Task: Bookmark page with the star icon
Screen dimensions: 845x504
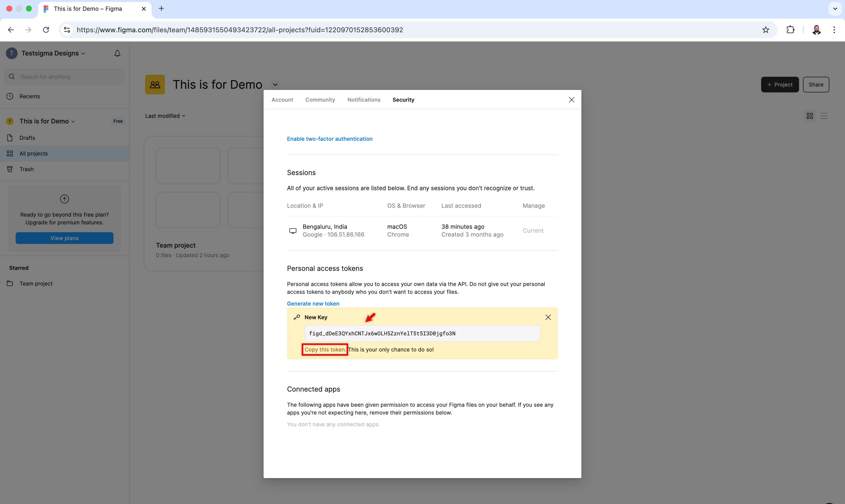Action: (x=766, y=30)
